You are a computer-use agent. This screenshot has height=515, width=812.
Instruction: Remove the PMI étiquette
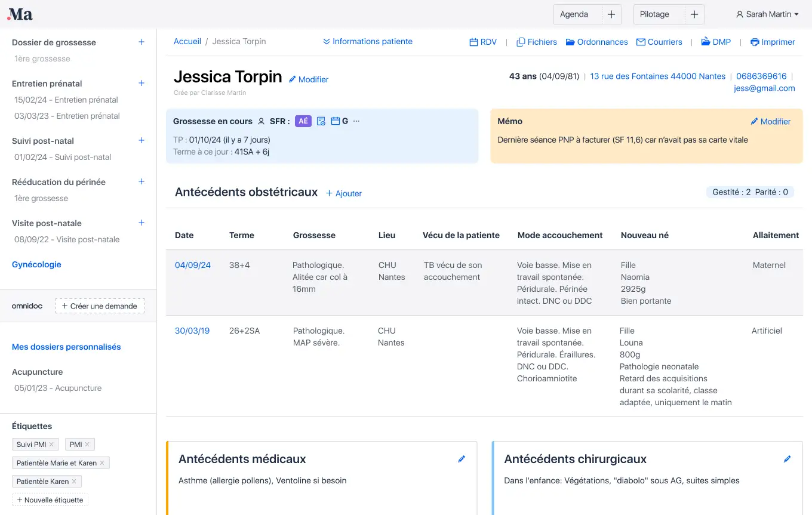[88, 444]
